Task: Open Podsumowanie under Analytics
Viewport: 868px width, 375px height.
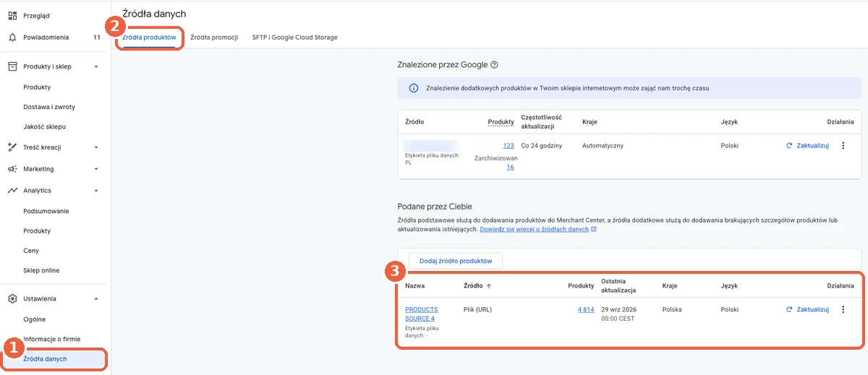Action: 46,211
